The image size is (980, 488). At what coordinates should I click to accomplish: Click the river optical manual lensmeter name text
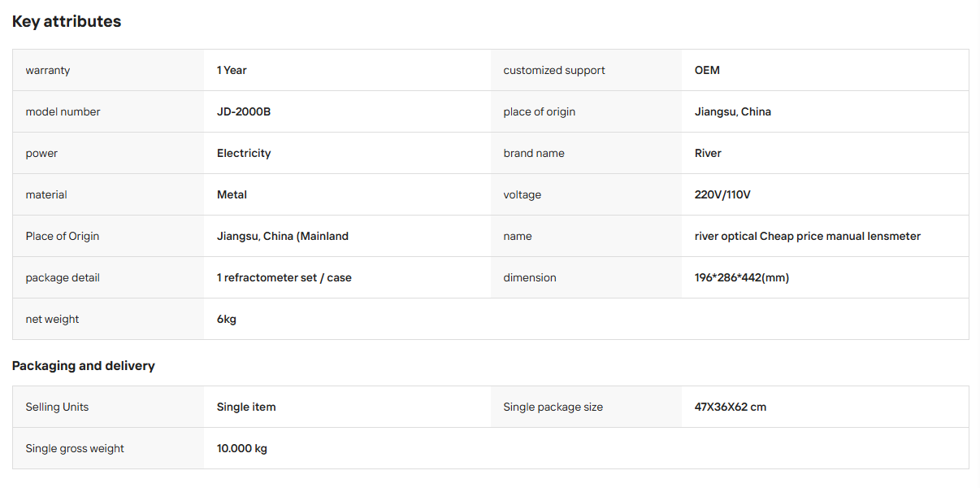pyautogui.click(x=808, y=236)
